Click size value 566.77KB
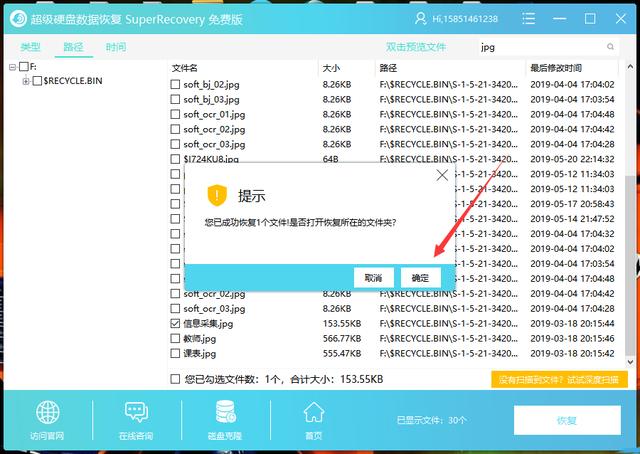 pos(342,338)
